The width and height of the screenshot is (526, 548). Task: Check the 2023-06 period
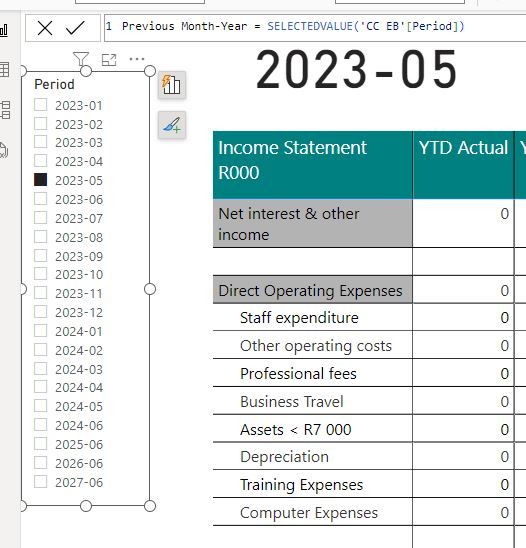[x=41, y=199]
